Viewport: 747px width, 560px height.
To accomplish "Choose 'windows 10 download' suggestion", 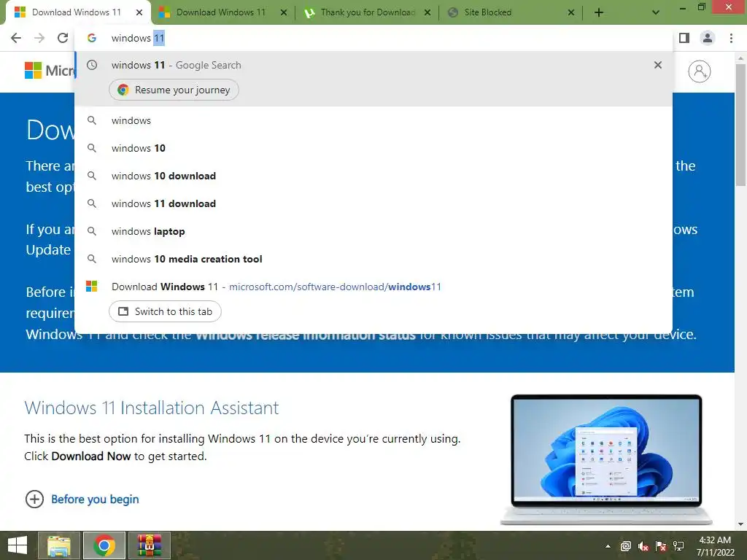I will point(373,176).
